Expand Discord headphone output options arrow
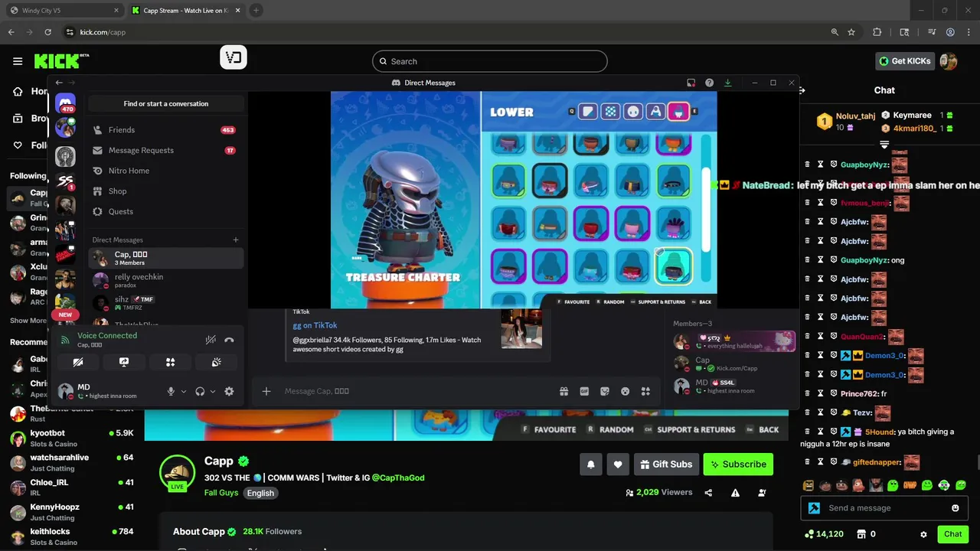The width and height of the screenshot is (980, 551). click(213, 391)
